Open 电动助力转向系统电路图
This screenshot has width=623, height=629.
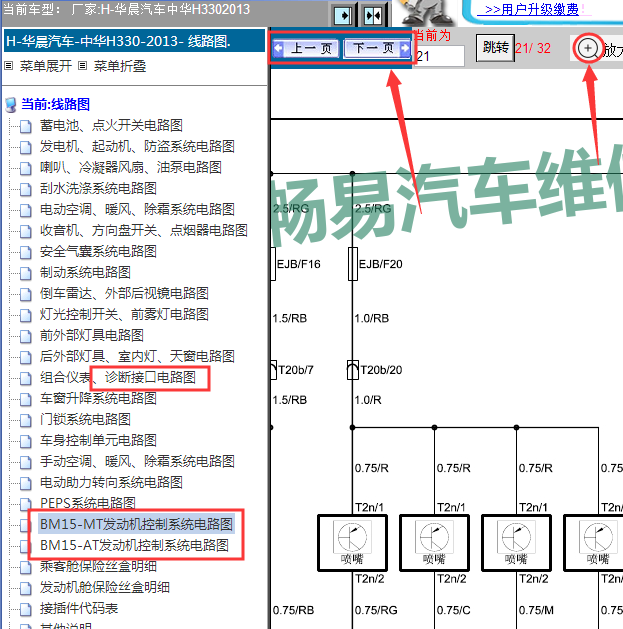pos(111,482)
